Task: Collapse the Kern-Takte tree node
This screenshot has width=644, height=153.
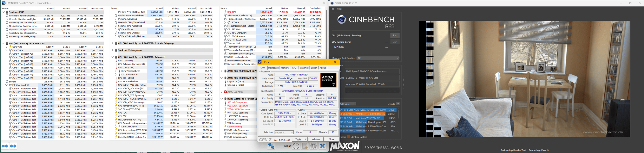Action: [x=7, y=50]
